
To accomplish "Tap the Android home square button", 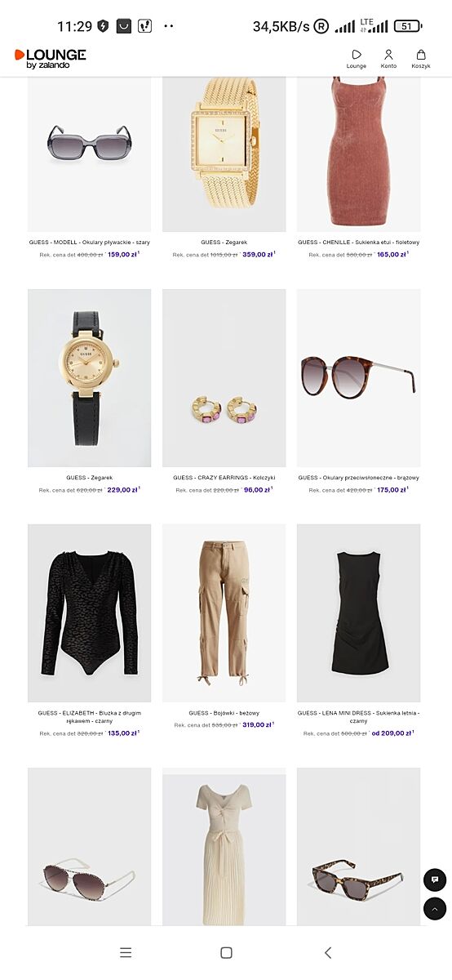I will 226,952.
